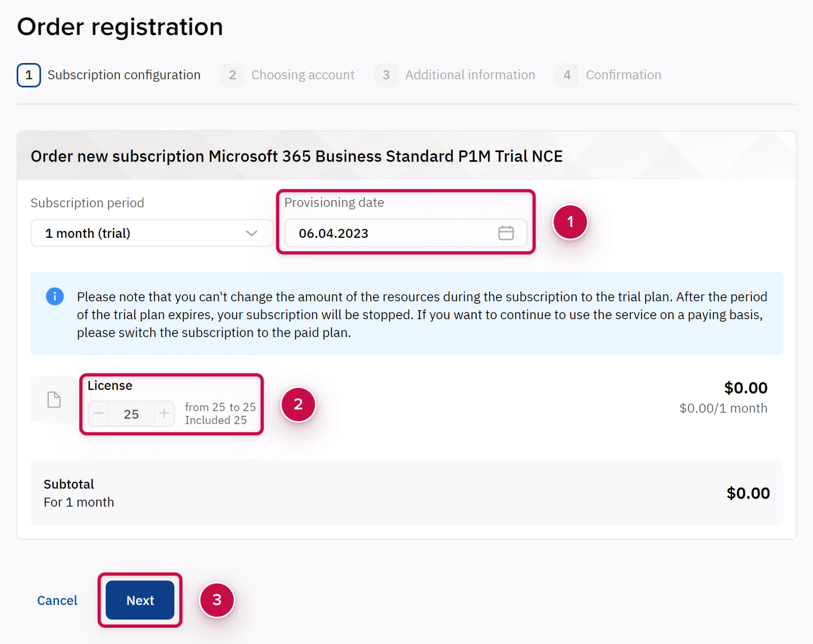The width and height of the screenshot is (813, 644).
Task: Decrease license count with minus button
Action: click(99, 414)
